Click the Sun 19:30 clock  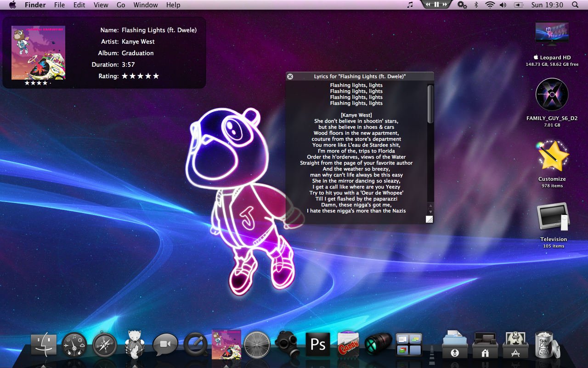547,5
